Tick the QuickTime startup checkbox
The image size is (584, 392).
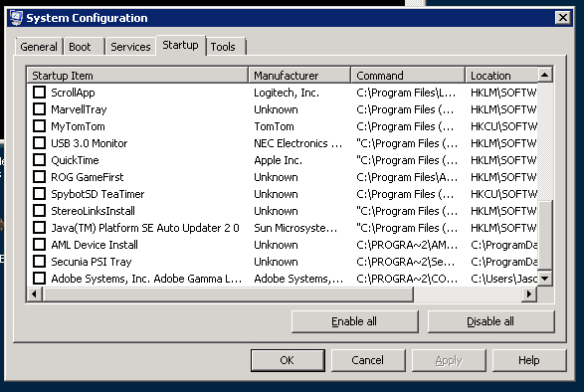39,160
